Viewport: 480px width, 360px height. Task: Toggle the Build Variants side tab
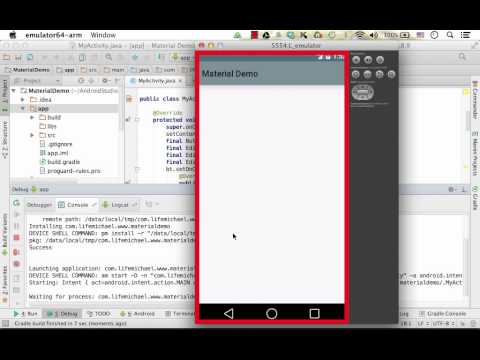coord(5,235)
